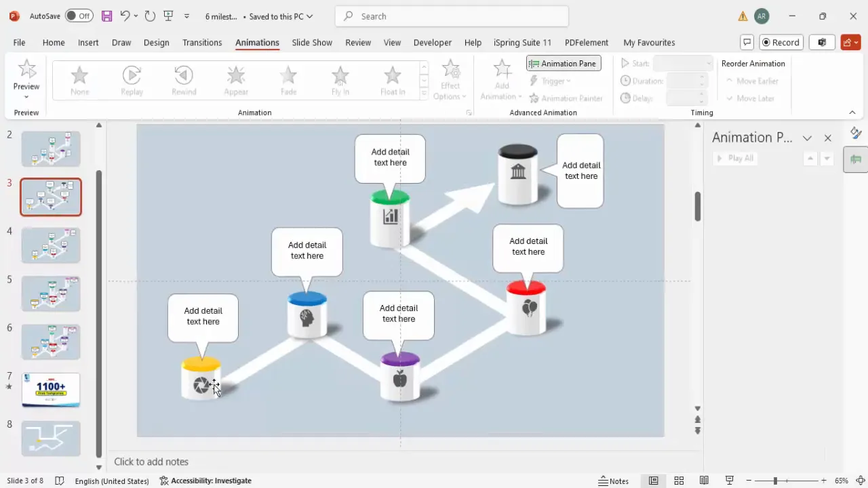The width and height of the screenshot is (868, 488).
Task: Switch to the Home tab
Action: (54, 42)
